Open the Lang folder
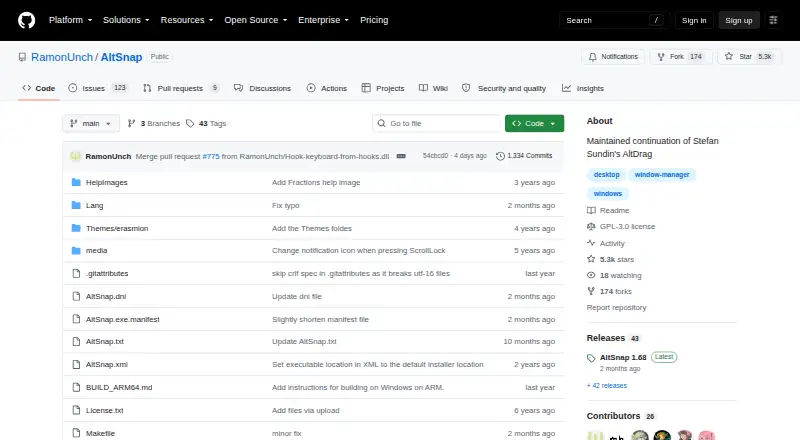The width and height of the screenshot is (800, 440). click(x=94, y=205)
